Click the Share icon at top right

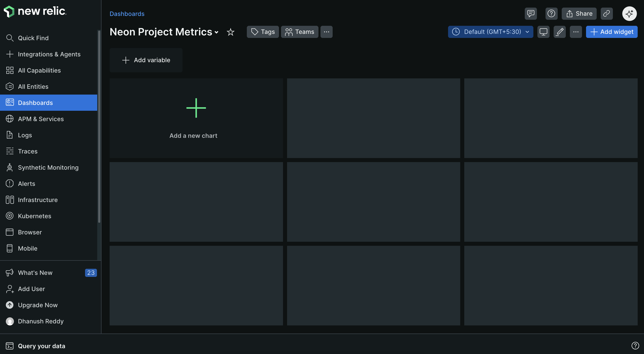[579, 13]
